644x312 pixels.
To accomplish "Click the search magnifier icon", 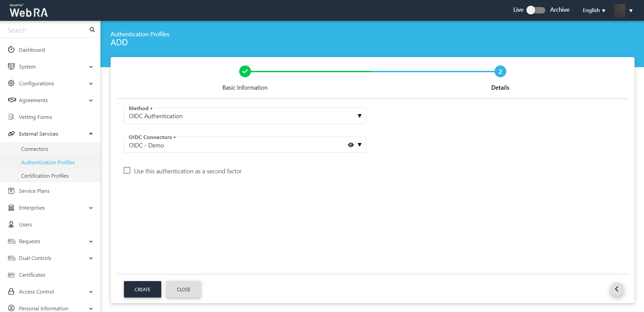I will point(92,30).
